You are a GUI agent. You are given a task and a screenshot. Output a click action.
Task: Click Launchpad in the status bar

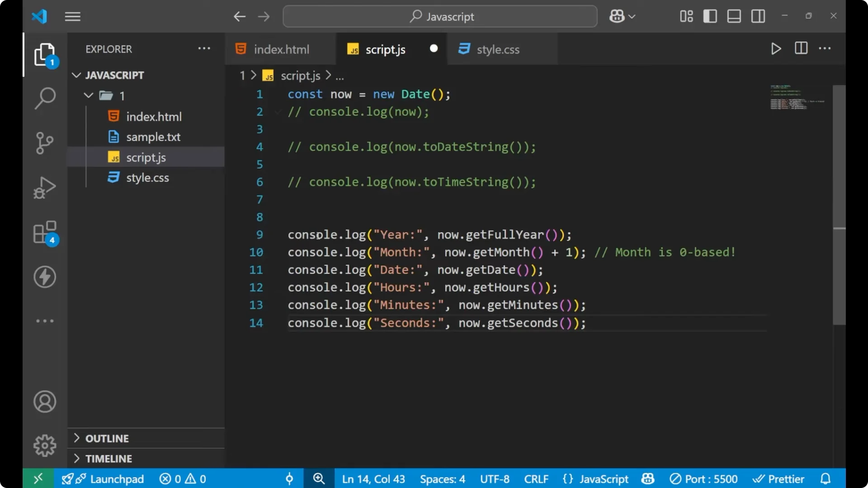(117, 479)
